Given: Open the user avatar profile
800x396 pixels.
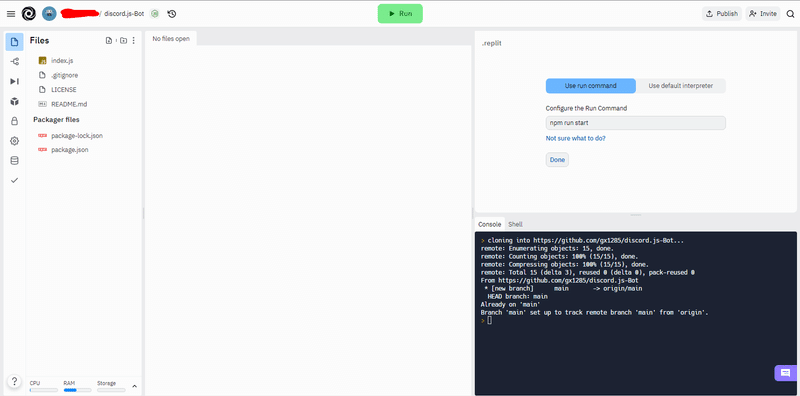Looking at the screenshot, I should click(x=49, y=14).
